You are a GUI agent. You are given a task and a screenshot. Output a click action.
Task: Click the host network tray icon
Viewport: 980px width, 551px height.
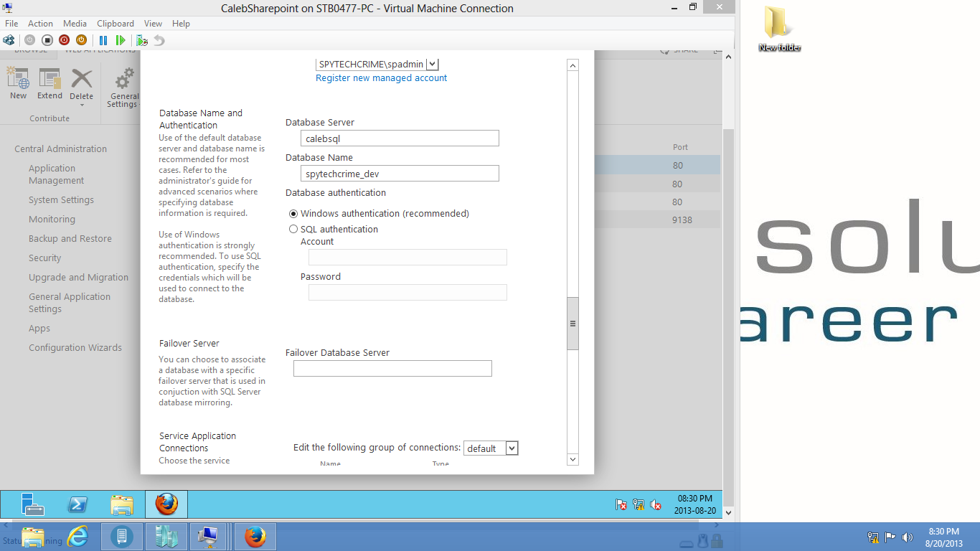[x=873, y=537]
